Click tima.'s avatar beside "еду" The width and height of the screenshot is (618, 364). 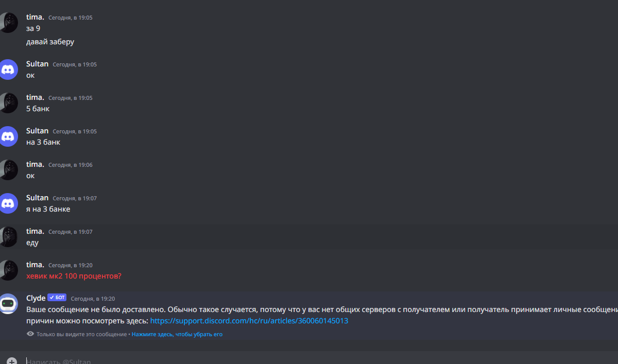pos(8,236)
